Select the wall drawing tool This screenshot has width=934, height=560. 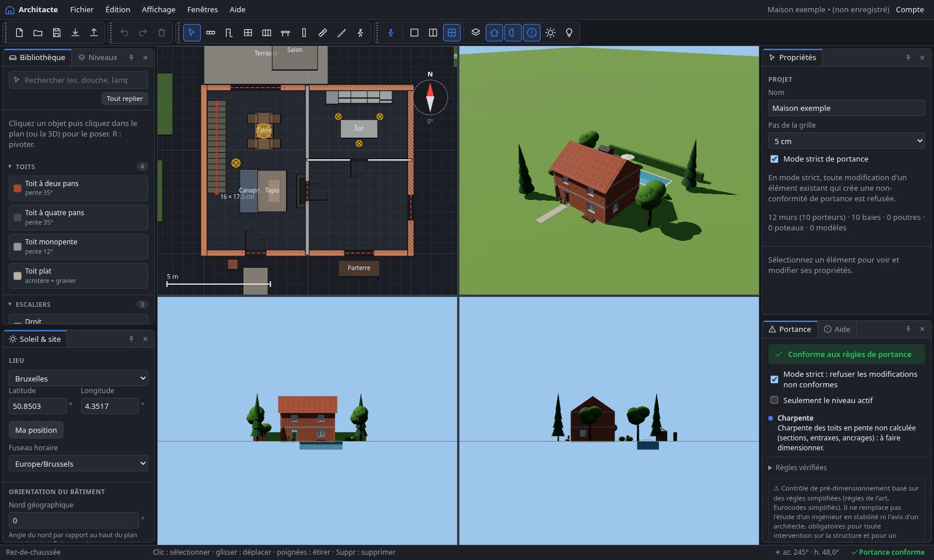coord(211,33)
